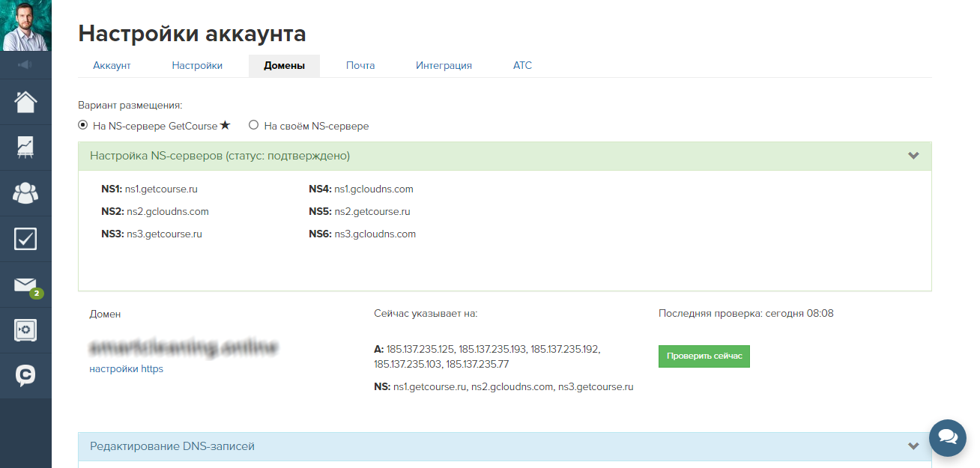Open the analytics chart board icon
This screenshot has width=980, height=468.
tap(25, 148)
